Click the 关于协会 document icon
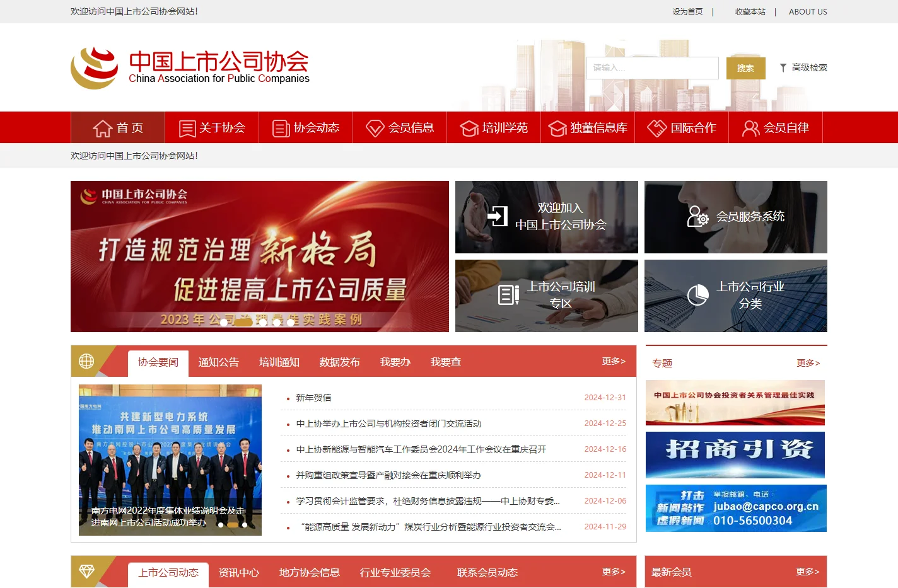Screen dimensions: 898x588 click(187, 129)
